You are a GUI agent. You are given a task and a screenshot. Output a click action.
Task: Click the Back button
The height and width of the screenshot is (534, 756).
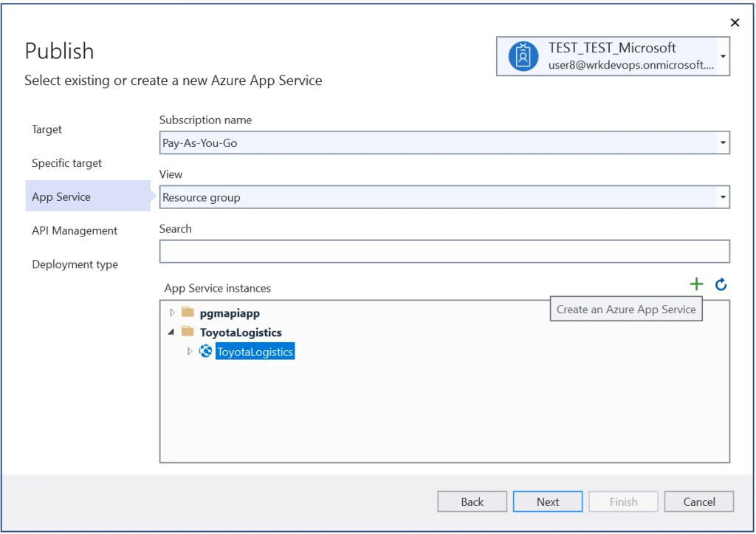472,501
